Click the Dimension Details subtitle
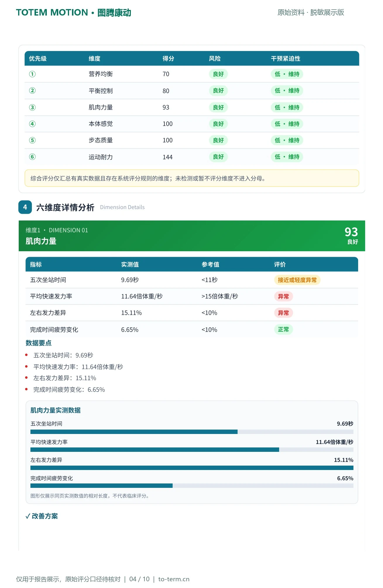This screenshot has height=588, width=383. [x=122, y=207]
